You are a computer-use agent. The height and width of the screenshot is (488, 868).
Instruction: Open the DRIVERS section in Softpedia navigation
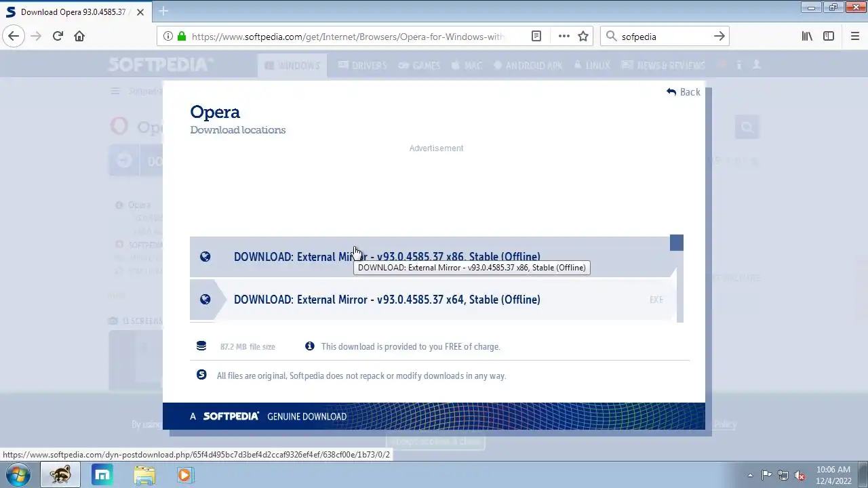(x=363, y=66)
